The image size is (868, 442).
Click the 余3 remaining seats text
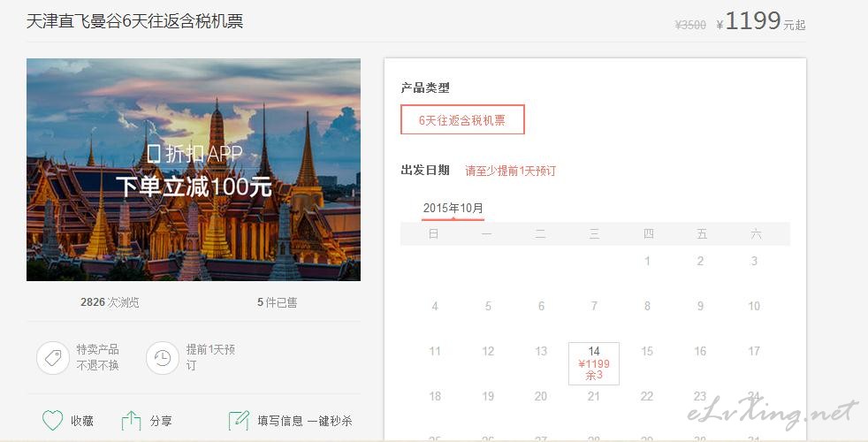[x=594, y=375]
